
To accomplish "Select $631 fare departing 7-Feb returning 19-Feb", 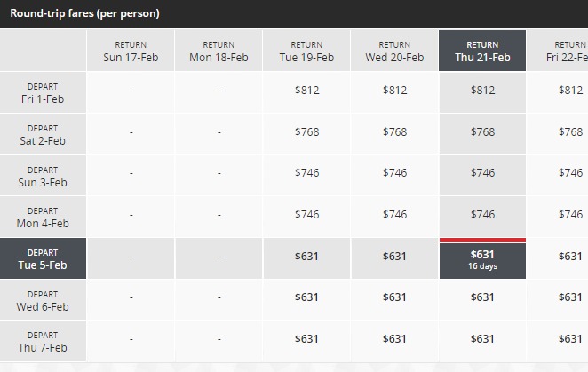I will pyautogui.click(x=306, y=339).
